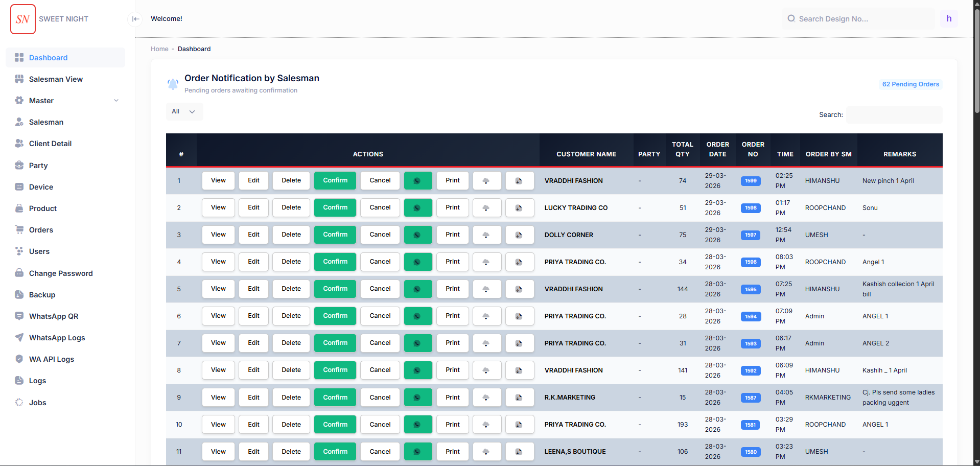
Task: Open Orders using the shopping cart icon
Action: [x=19, y=229]
